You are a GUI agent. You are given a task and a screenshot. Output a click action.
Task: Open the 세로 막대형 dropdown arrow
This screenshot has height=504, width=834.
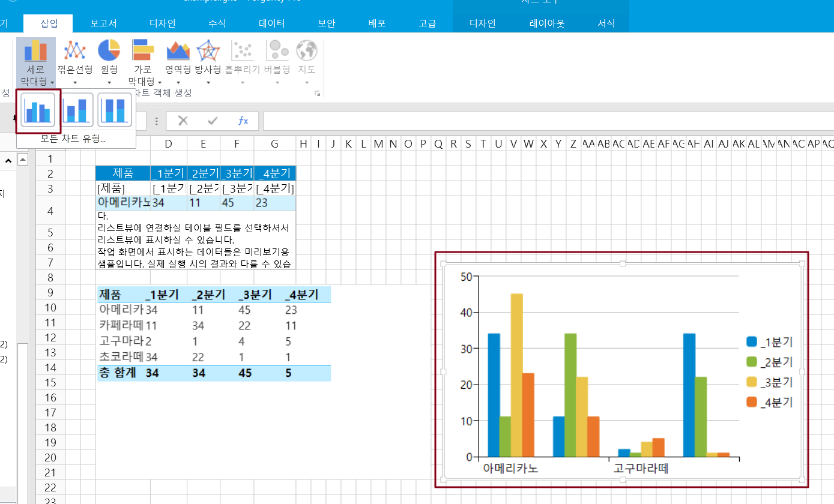pyautogui.click(x=53, y=82)
